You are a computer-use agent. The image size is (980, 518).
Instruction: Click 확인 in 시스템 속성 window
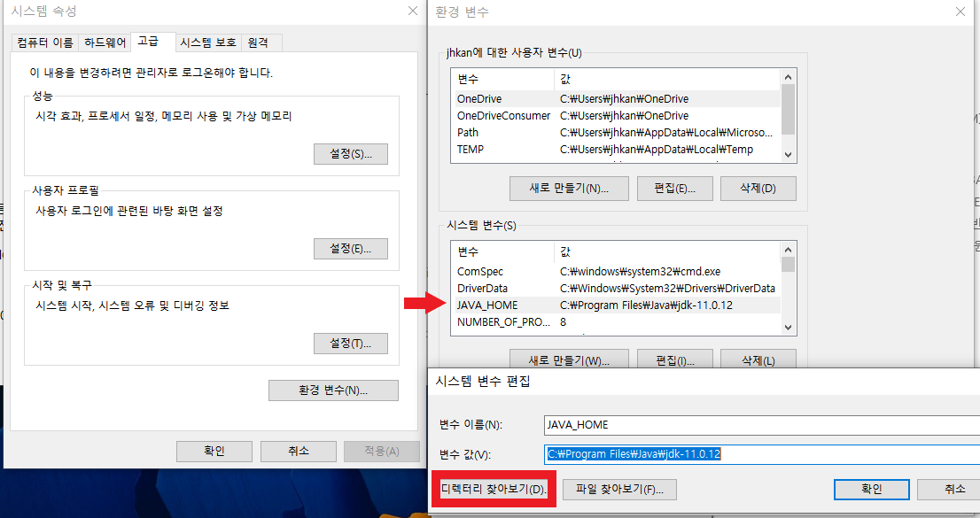[x=214, y=451]
